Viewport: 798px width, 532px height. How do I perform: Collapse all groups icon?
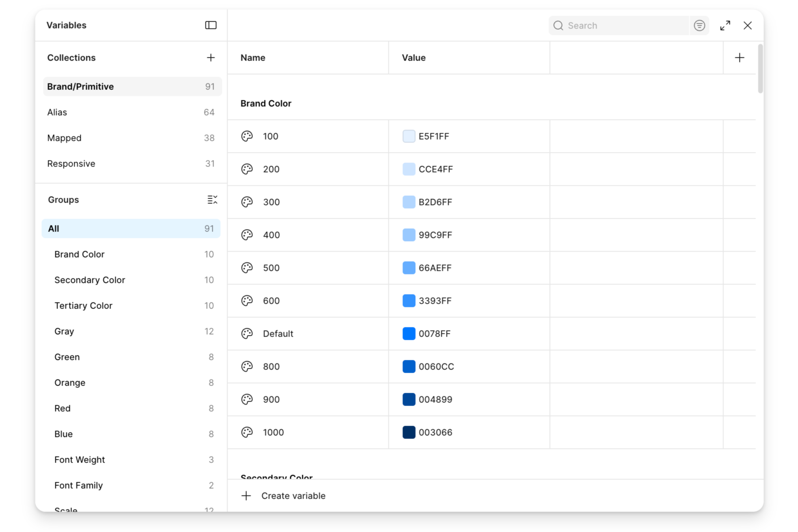pyautogui.click(x=212, y=199)
